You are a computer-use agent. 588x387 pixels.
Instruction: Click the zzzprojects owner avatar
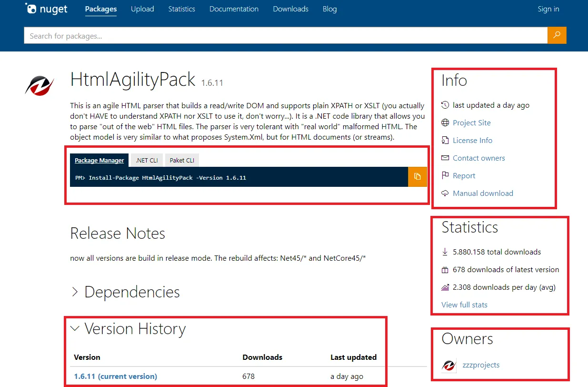click(x=449, y=366)
